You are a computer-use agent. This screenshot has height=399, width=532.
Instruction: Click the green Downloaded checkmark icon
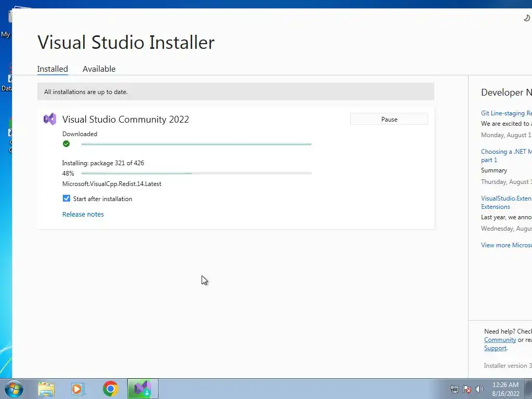pyautogui.click(x=66, y=144)
